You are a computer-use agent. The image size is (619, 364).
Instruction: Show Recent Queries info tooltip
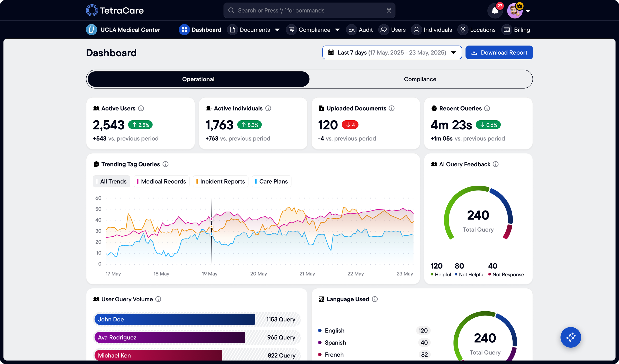[487, 108]
